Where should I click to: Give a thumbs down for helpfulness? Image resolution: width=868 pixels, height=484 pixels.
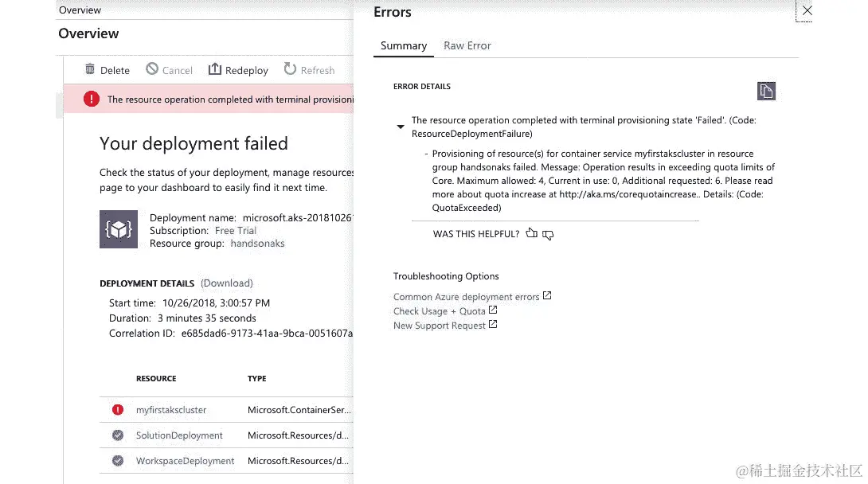point(548,235)
